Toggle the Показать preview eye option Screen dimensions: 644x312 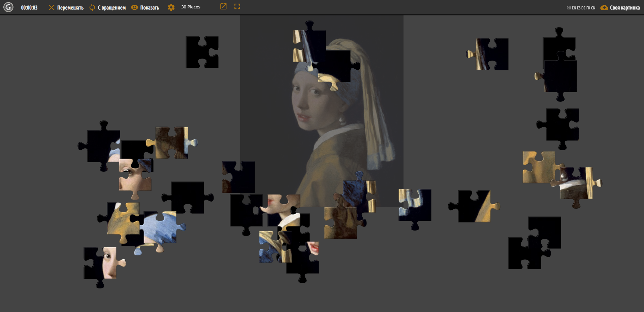point(145,7)
